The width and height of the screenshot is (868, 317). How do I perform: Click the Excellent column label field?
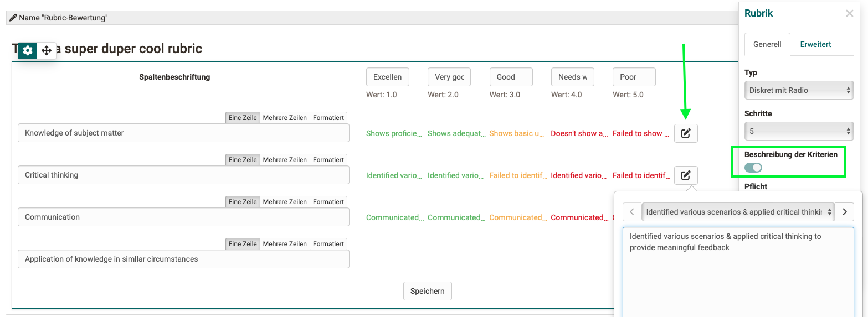pyautogui.click(x=388, y=77)
